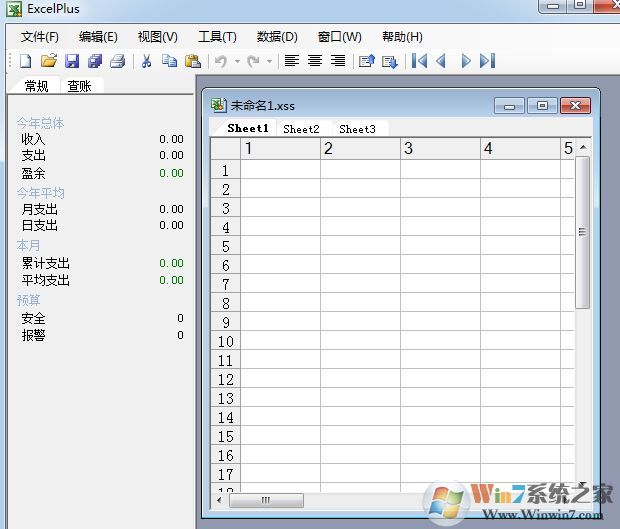Select column header 3

pos(440,149)
